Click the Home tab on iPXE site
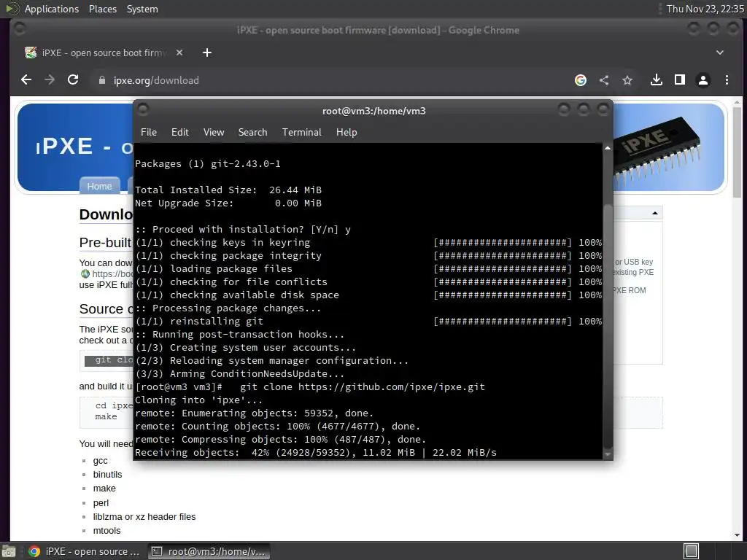 tap(99, 186)
